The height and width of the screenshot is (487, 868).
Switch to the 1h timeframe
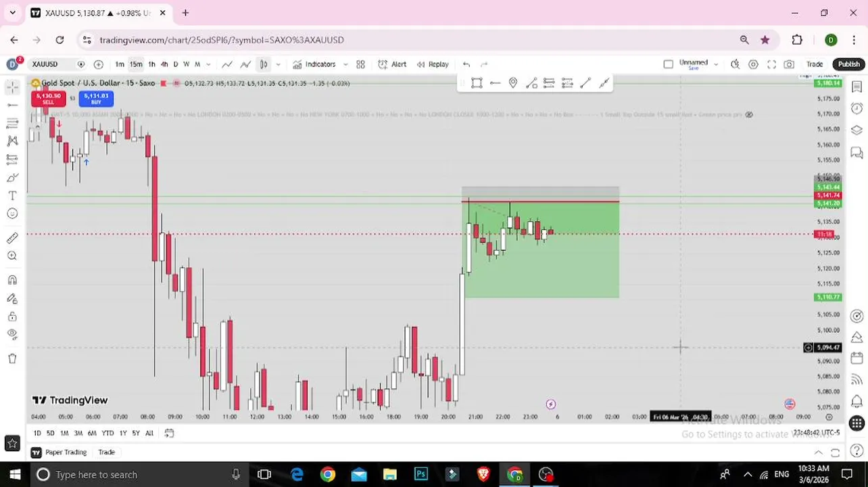click(151, 64)
